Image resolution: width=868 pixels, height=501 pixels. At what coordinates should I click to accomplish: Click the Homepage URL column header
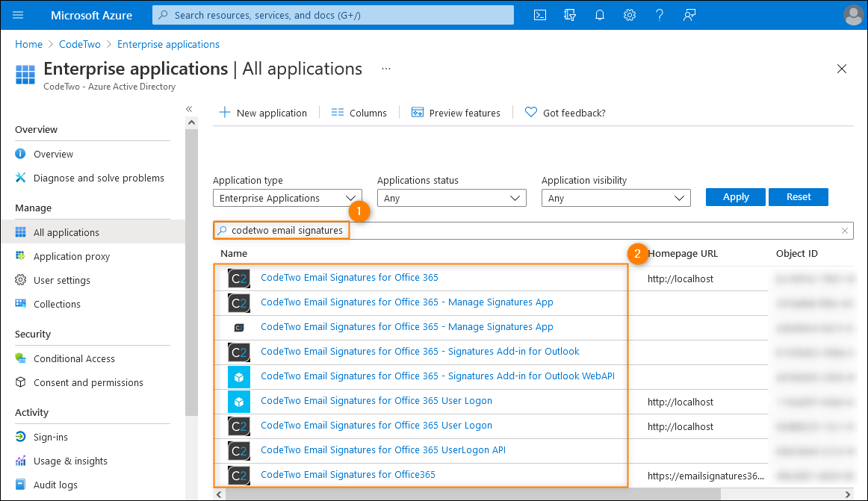pyautogui.click(x=683, y=254)
